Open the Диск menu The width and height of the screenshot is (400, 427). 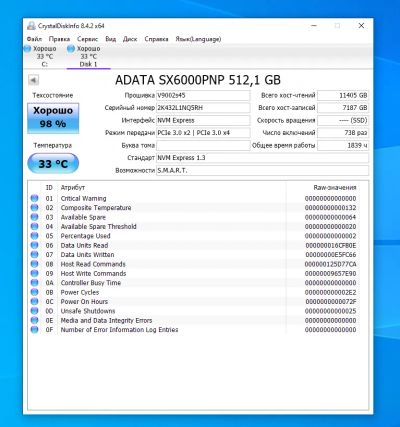pos(130,39)
